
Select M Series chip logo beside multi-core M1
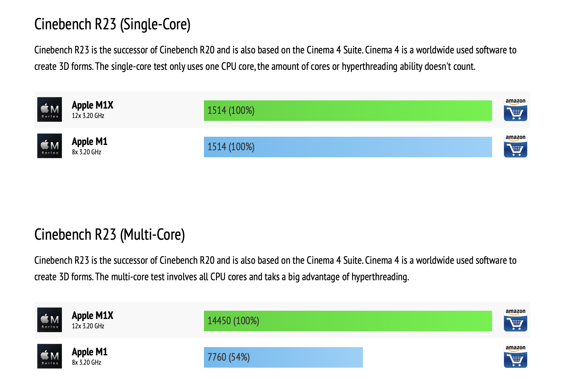50,356
